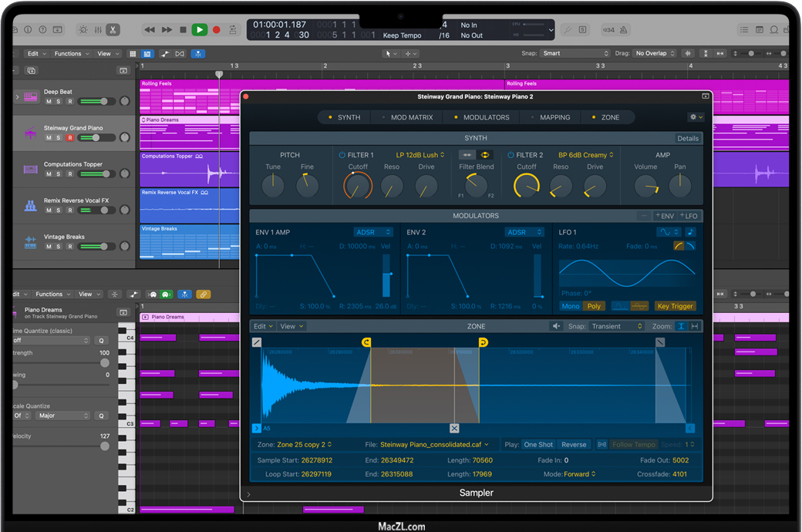Image resolution: width=802 pixels, height=532 pixels.
Task: Click the zone audio preview speaker icon
Action: coord(556,326)
